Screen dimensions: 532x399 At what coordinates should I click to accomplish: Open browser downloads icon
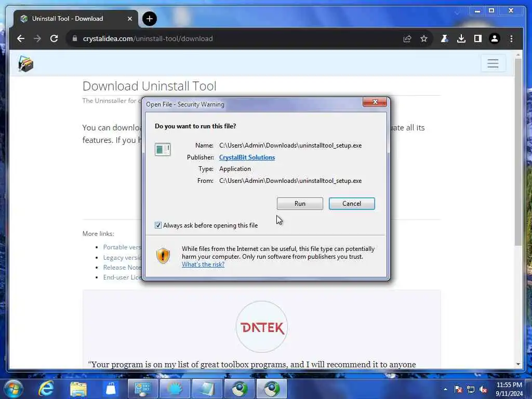(x=461, y=38)
